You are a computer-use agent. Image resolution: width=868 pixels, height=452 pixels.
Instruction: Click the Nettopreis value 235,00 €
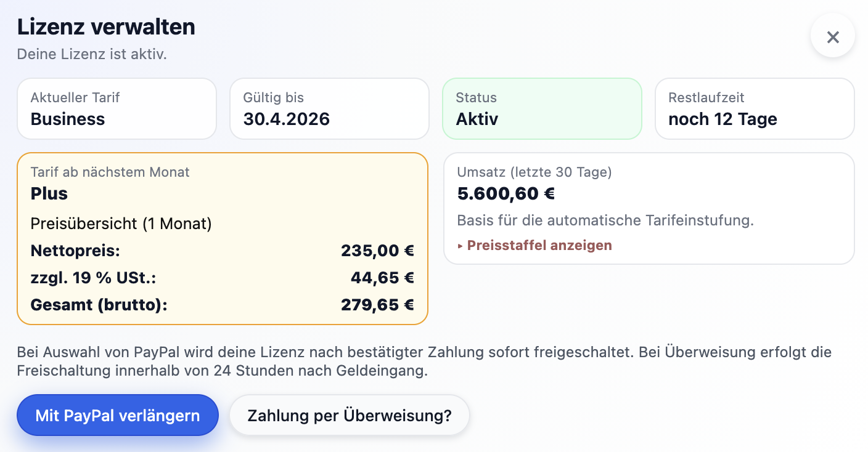[378, 251]
